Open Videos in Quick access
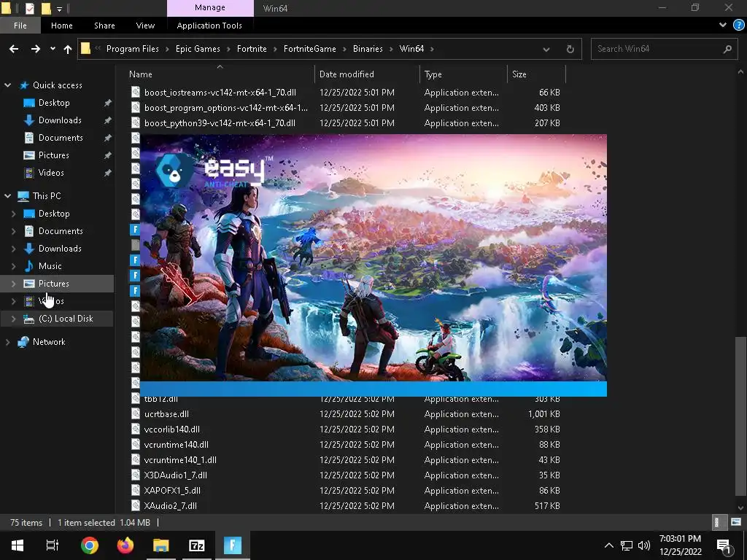This screenshot has width=747, height=560. point(51,173)
